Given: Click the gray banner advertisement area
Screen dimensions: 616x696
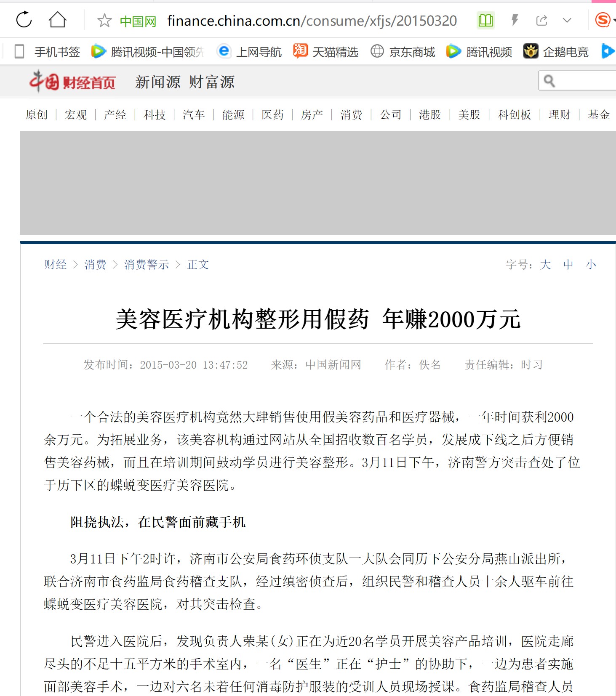Looking at the screenshot, I should click(318, 183).
